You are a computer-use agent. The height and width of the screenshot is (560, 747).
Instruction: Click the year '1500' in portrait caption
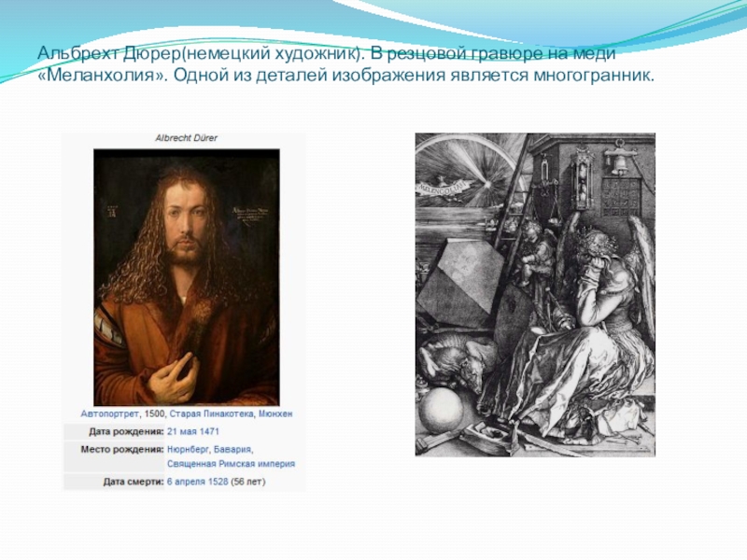(x=154, y=413)
